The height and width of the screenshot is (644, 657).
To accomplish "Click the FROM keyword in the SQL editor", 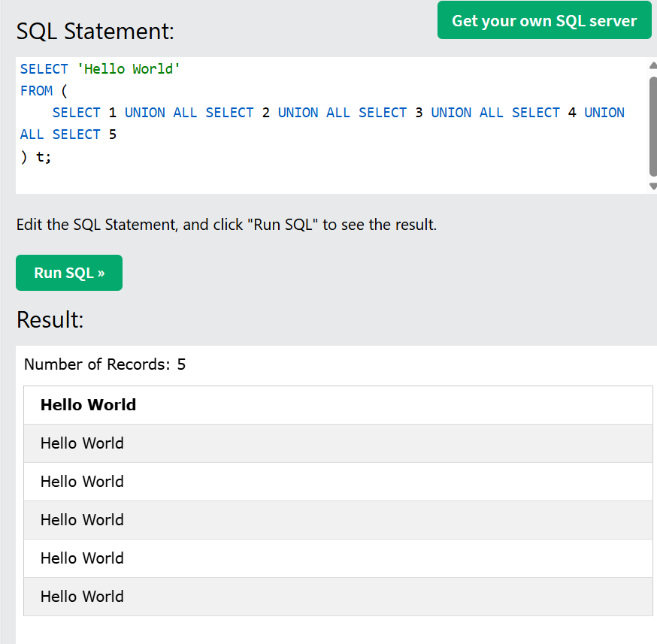I will point(36,91).
